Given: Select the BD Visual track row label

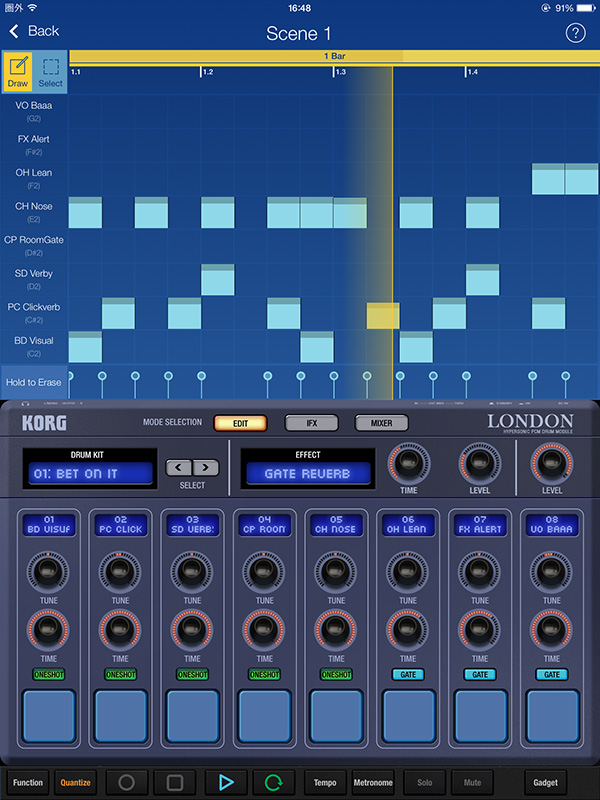Looking at the screenshot, I should pyautogui.click(x=34, y=346).
